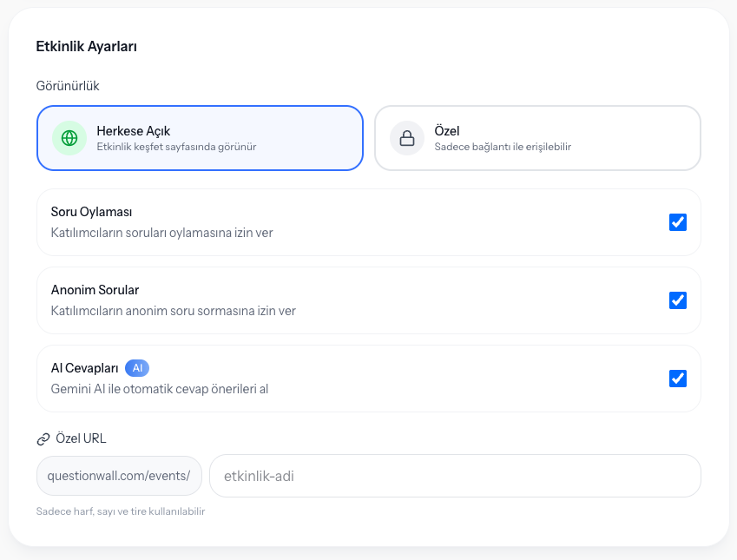Uncheck the Anonim Sorular checkbox
This screenshot has height=560, width=737.
click(x=678, y=300)
